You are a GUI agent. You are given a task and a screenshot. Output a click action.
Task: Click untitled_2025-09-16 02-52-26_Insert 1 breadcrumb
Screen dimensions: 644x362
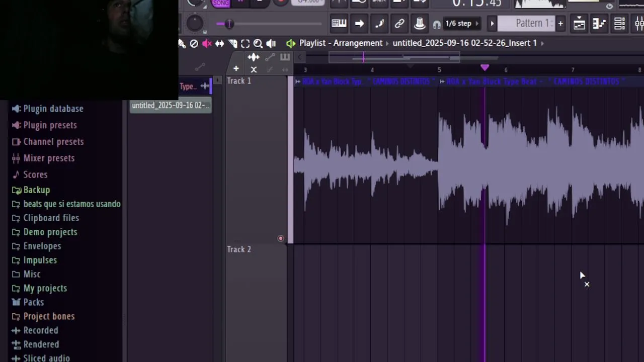click(x=465, y=43)
